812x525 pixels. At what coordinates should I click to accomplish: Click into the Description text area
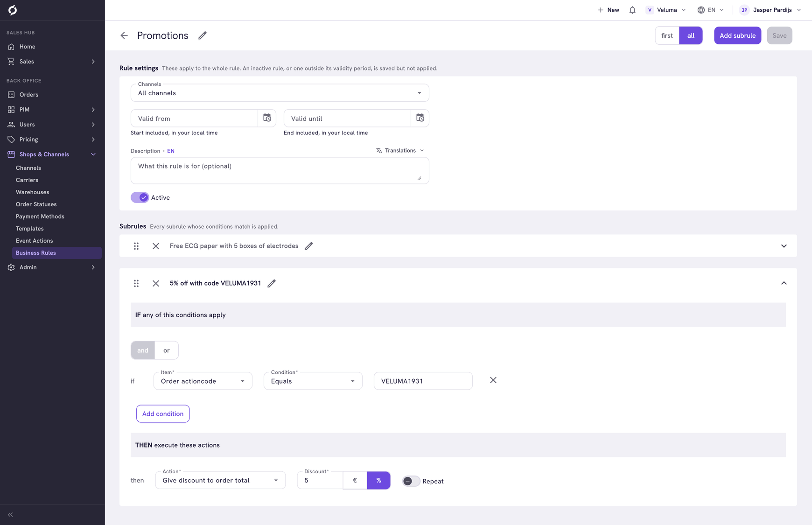click(280, 170)
